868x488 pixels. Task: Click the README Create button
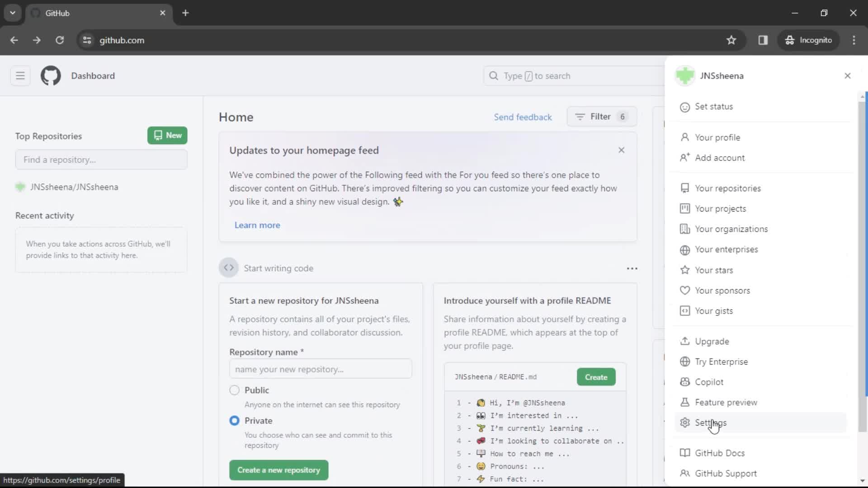pyautogui.click(x=595, y=376)
